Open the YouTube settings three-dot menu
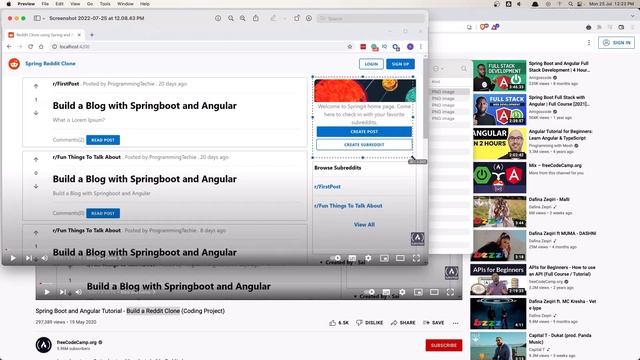Viewport: 640px width, 360px height. point(589,42)
